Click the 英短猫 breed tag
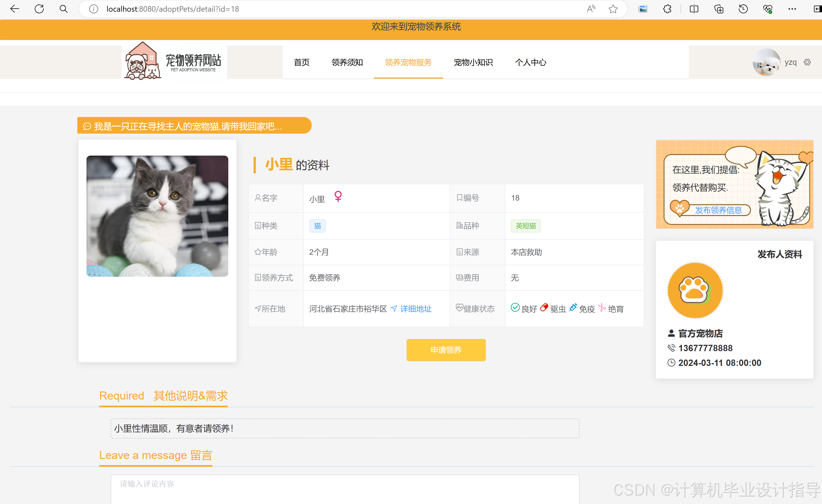This screenshot has width=822, height=504. pyautogui.click(x=526, y=226)
